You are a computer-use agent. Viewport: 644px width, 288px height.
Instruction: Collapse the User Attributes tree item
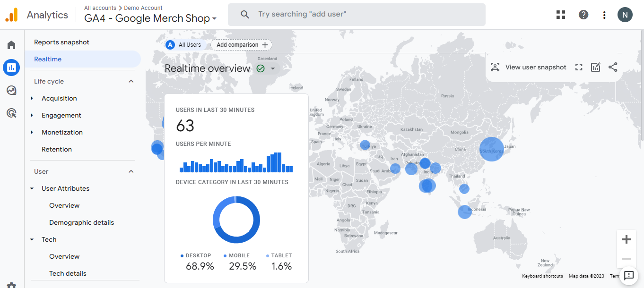tap(32, 188)
